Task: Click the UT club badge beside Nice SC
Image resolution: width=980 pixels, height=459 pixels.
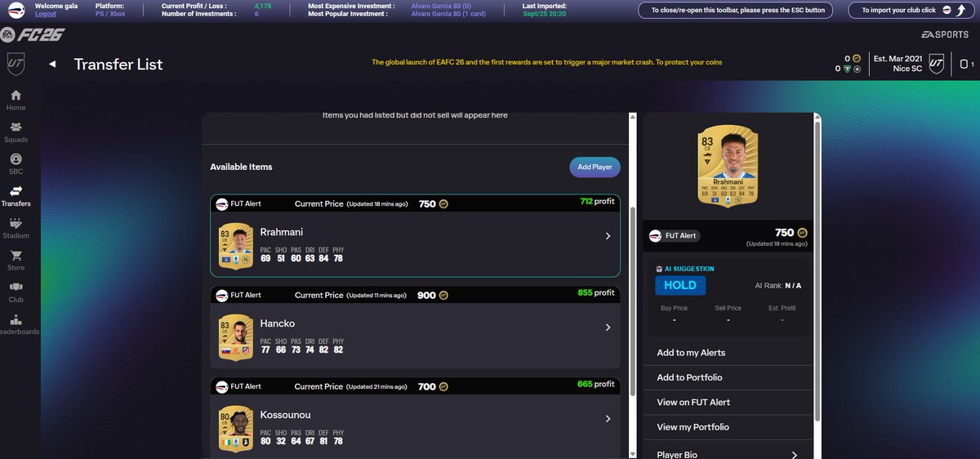Action: [937, 64]
